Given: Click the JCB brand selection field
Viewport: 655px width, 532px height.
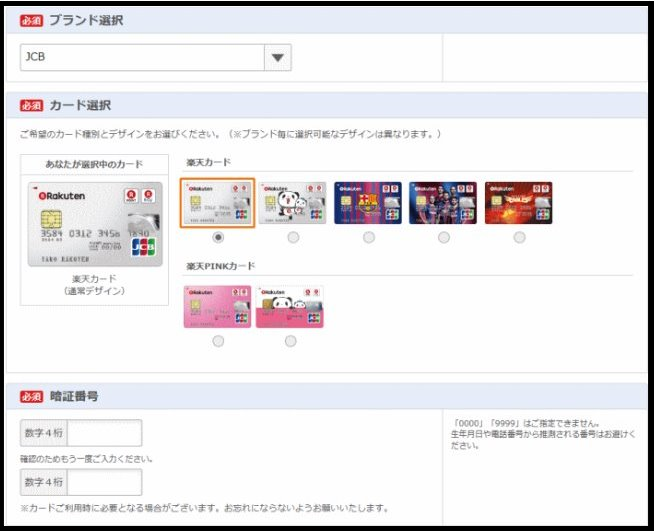Looking at the screenshot, I should (x=155, y=58).
